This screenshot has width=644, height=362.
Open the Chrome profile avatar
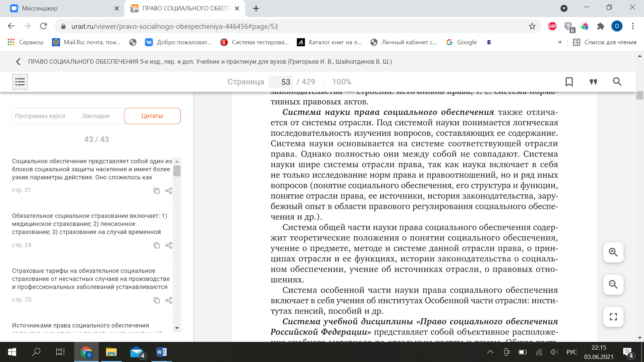(617, 26)
